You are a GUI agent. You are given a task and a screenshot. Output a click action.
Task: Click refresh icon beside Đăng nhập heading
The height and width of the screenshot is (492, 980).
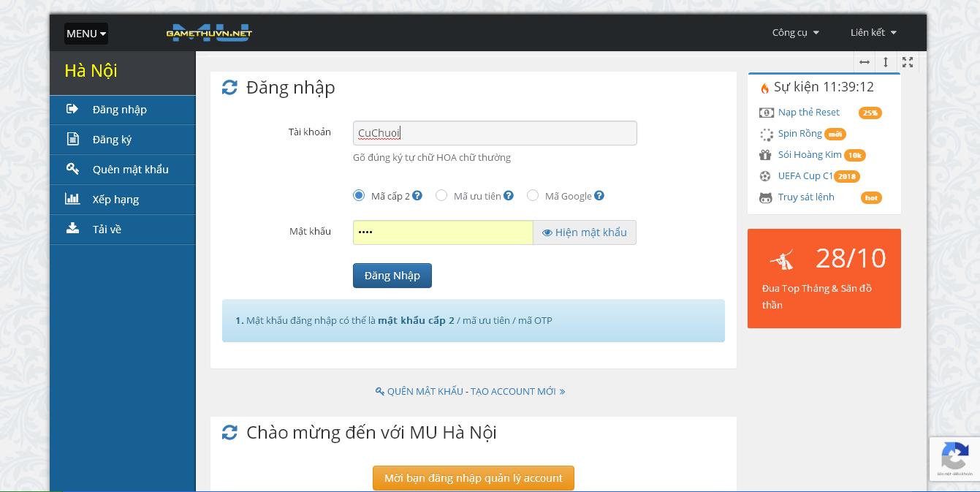tap(229, 88)
